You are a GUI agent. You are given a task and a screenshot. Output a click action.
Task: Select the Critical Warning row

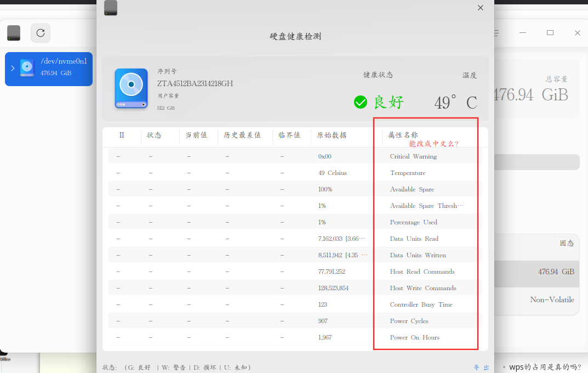click(x=295, y=156)
